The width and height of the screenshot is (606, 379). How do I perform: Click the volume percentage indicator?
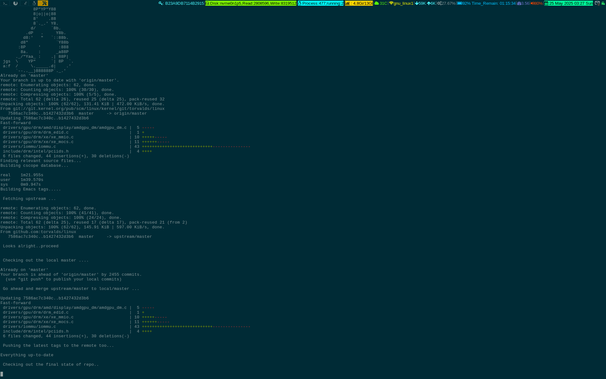(x=537, y=3)
